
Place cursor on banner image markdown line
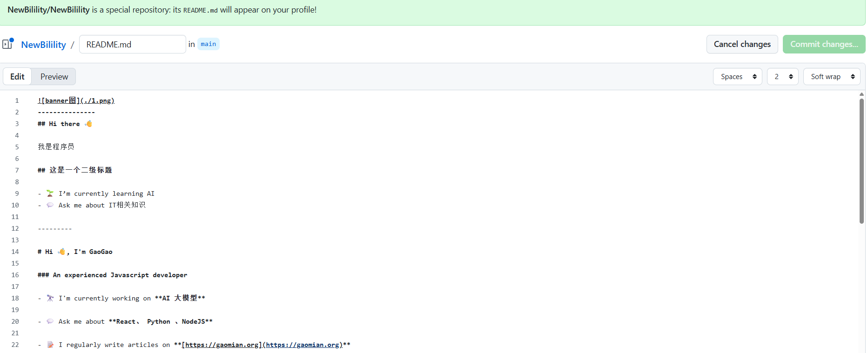76,100
